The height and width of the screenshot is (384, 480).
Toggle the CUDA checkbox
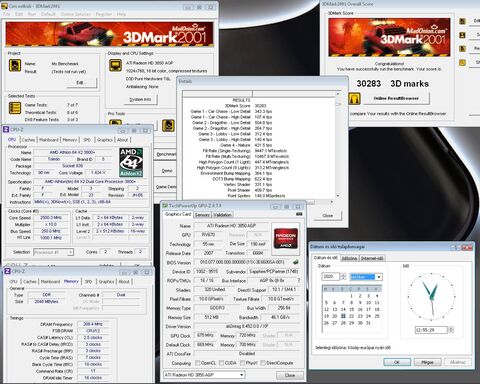(x=222, y=363)
